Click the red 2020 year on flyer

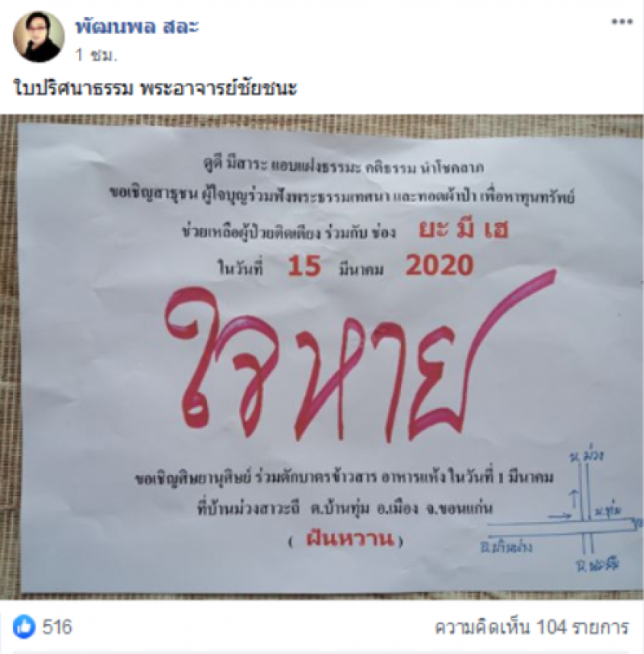coord(440,265)
